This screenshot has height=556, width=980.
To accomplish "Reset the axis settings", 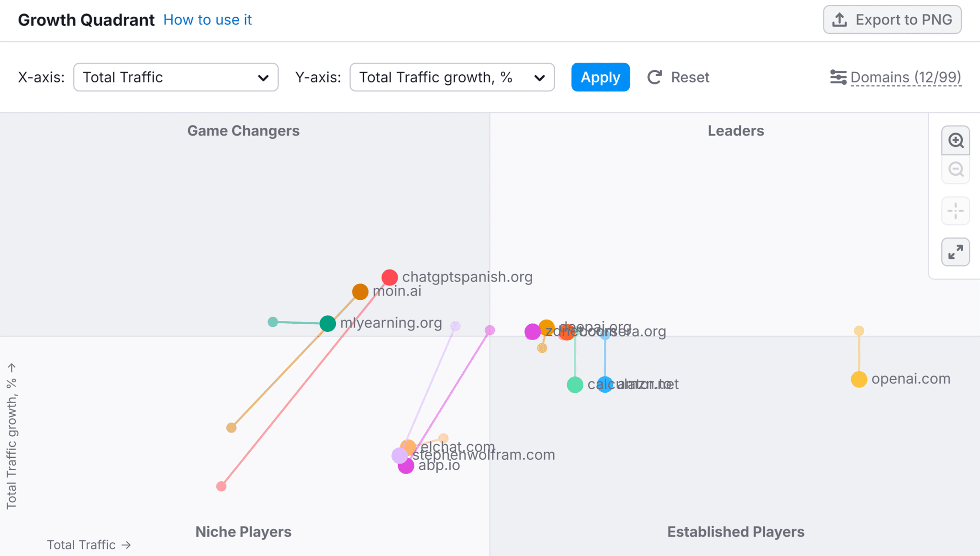I will click(x=678, y=77).
